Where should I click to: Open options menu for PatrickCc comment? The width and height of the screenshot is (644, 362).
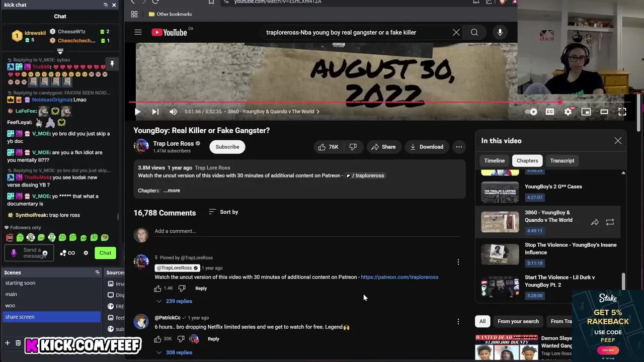tap(458, 321)
